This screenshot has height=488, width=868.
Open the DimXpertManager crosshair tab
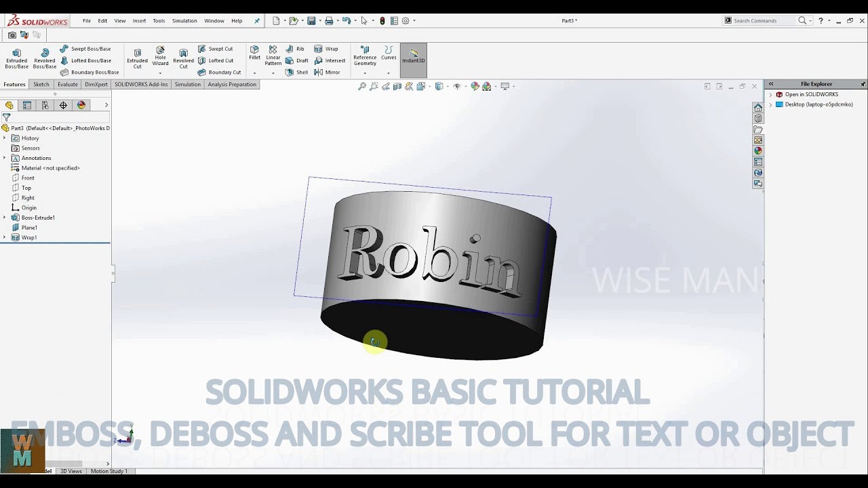pos(63,105)
